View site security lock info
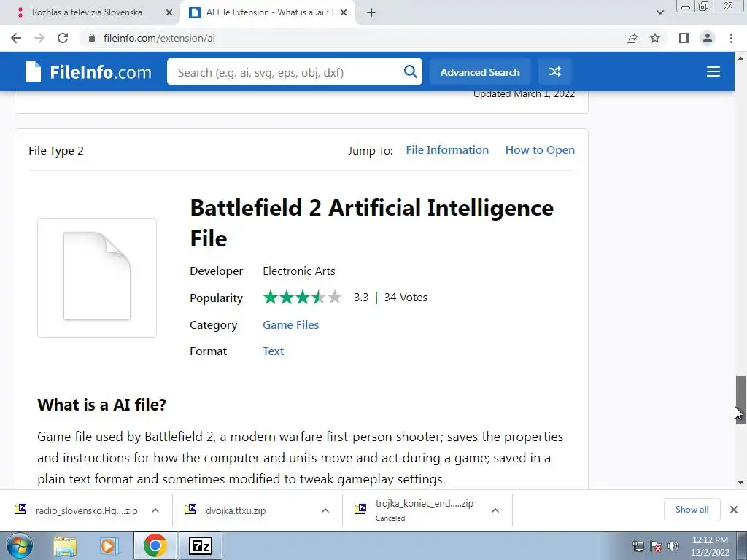 click(x=92, y=38)
